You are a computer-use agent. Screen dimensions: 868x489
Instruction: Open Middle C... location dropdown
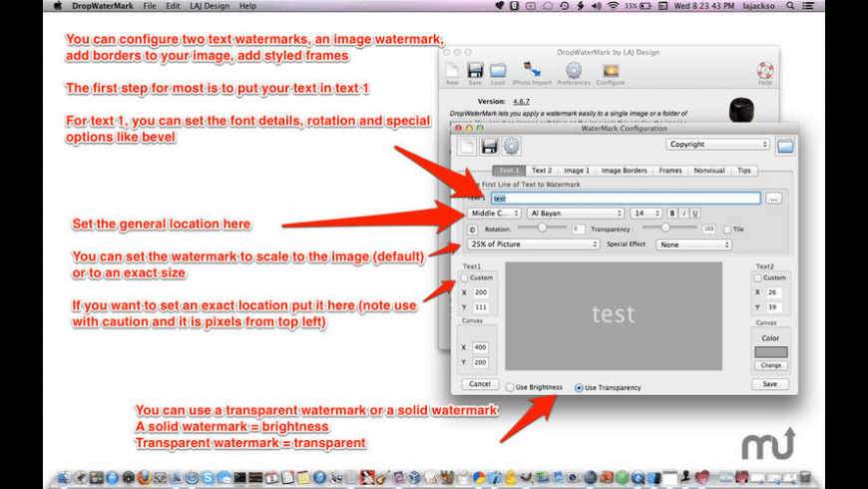(x=494, y=214)
